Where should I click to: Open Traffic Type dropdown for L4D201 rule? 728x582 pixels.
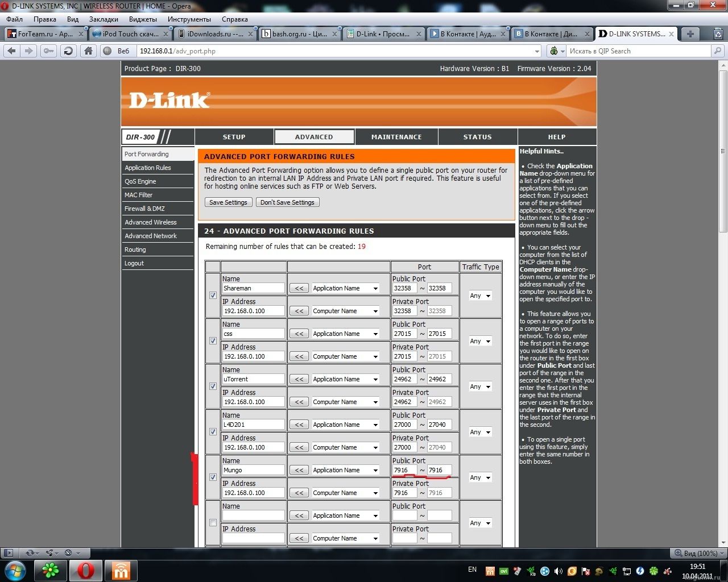click(480, 432)
